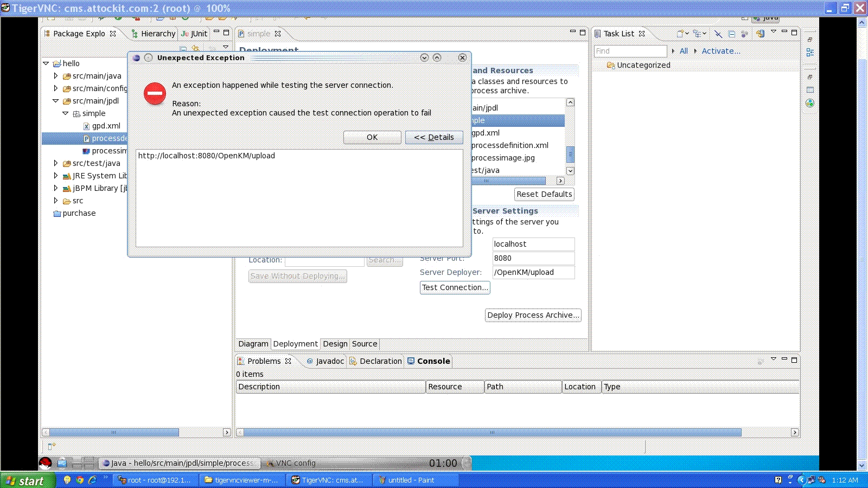Select the Synchronize repository icon in Task List toolbar
868x488 pixels.
pyautogui.click(x=761, y=34)
